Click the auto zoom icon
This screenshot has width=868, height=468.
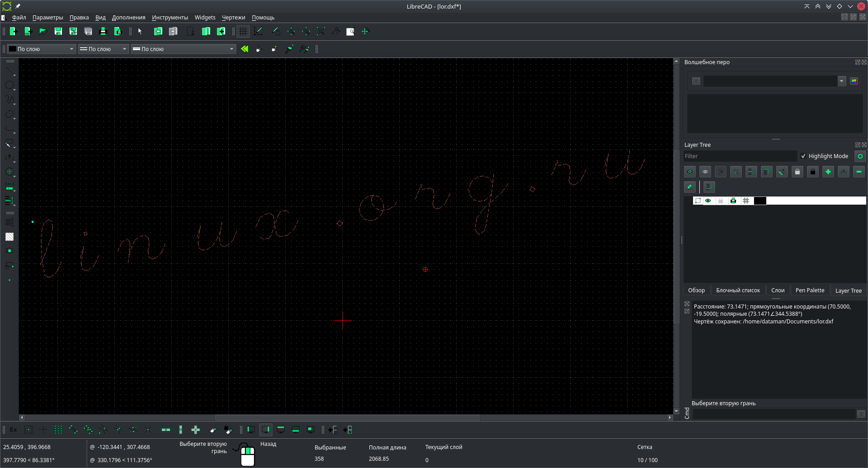[321, 31]
